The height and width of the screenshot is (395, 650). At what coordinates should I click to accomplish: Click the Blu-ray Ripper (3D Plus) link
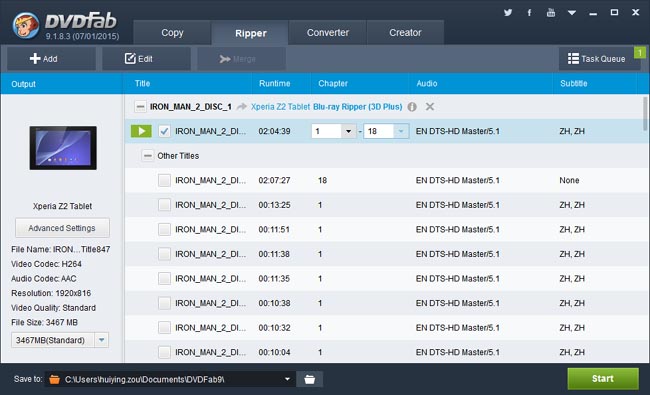[357, 107]
